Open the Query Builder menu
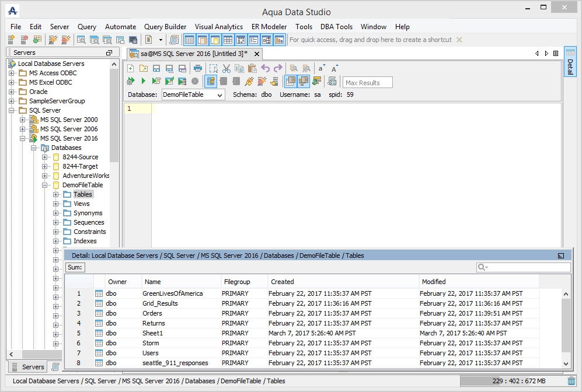 point(165,27)
